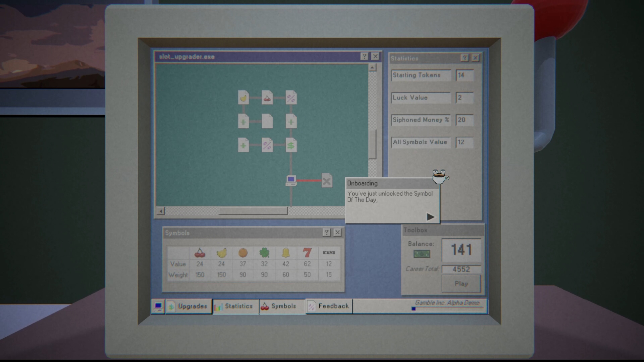Select the banana upgrade node
This screenshot has width=644, height=362.
243,97
